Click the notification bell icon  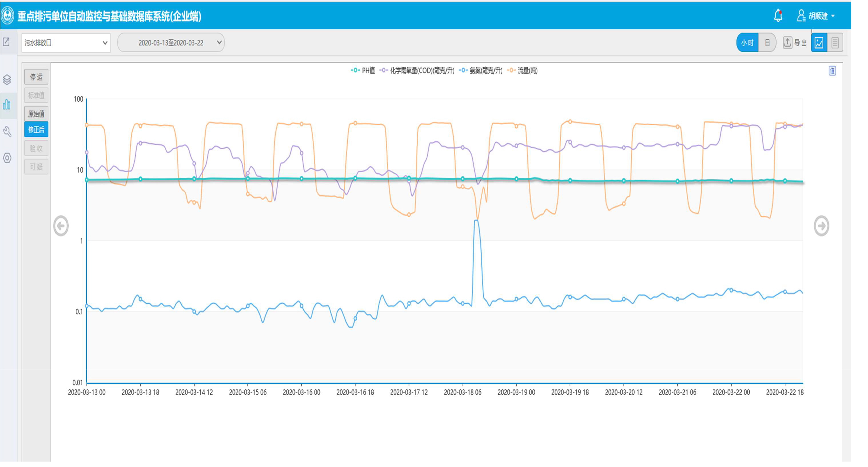click(778, 15)
